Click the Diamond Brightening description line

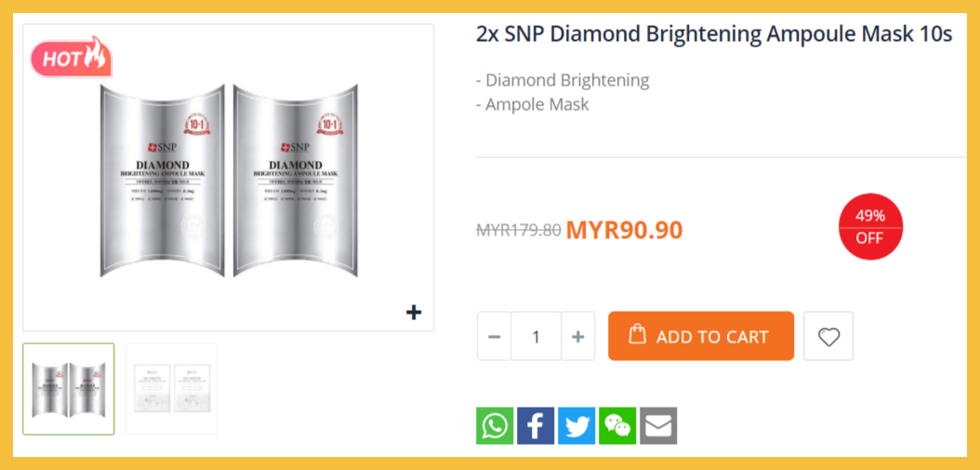(563, 80)
